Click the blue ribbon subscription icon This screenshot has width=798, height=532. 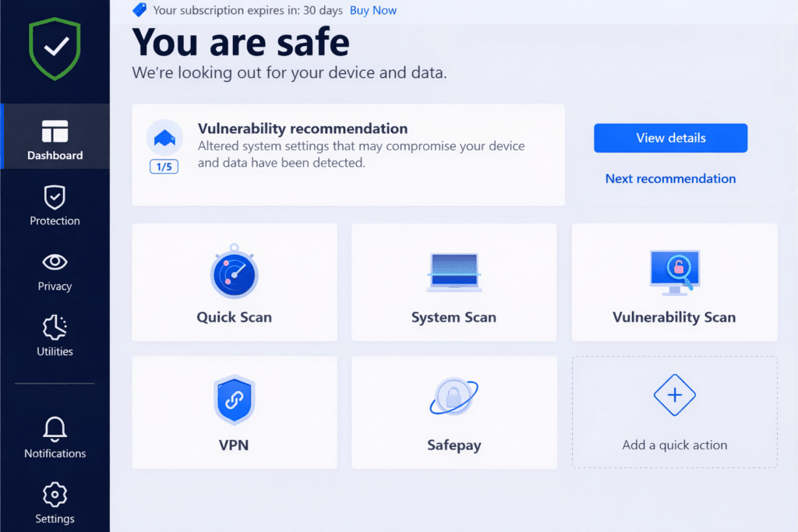tap(139, 10)
